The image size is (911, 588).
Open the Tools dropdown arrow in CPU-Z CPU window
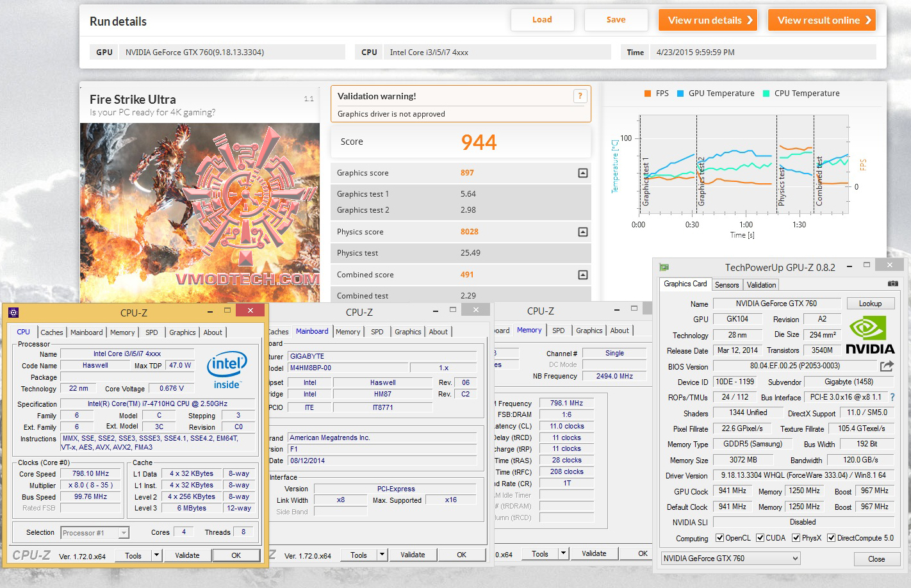point(156,555)
